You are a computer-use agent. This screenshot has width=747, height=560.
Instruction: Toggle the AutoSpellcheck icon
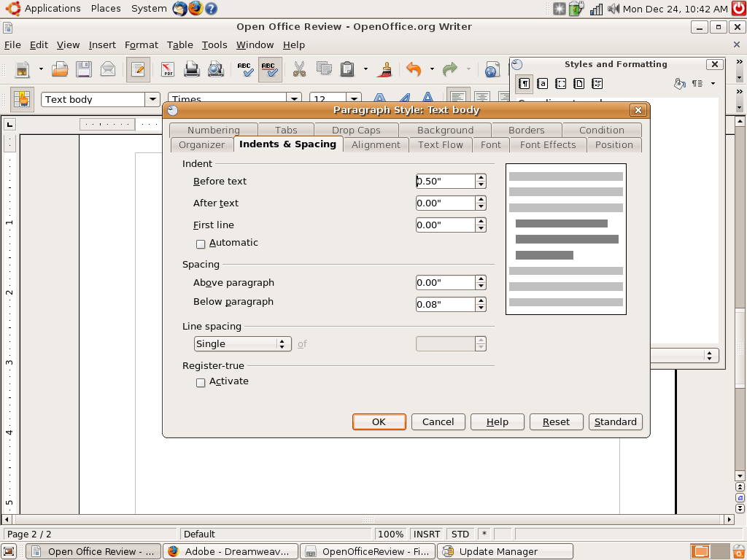[x=270, y=69]
